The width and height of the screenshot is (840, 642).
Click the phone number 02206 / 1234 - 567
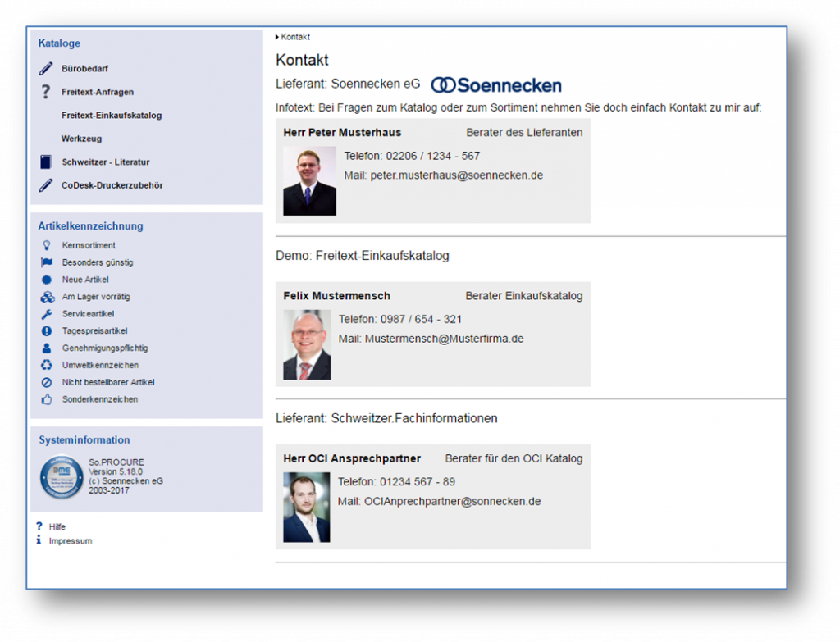click(433, 156)
